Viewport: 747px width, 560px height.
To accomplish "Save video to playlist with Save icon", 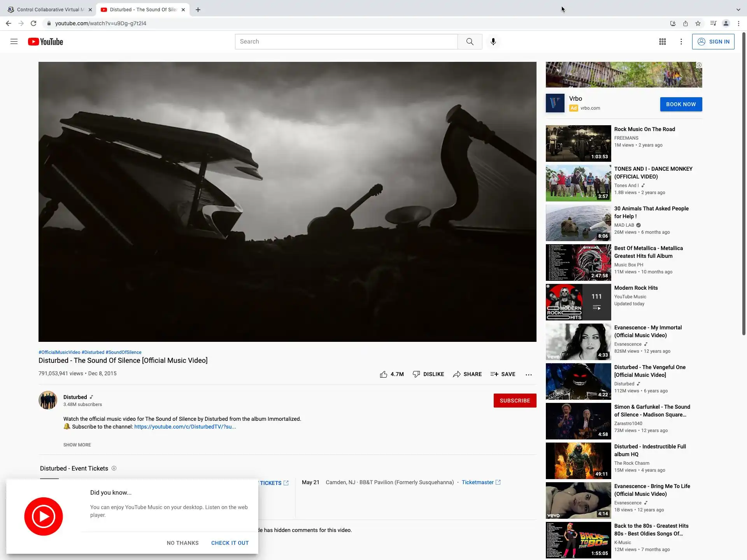I will tap(494, 374).
